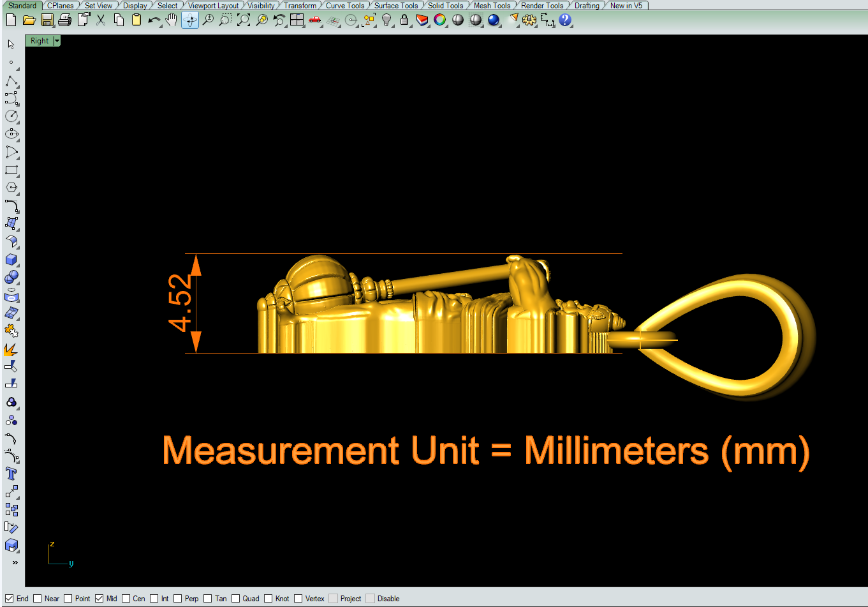Click the Zoom Extents icon

click(x=244, y=20)
